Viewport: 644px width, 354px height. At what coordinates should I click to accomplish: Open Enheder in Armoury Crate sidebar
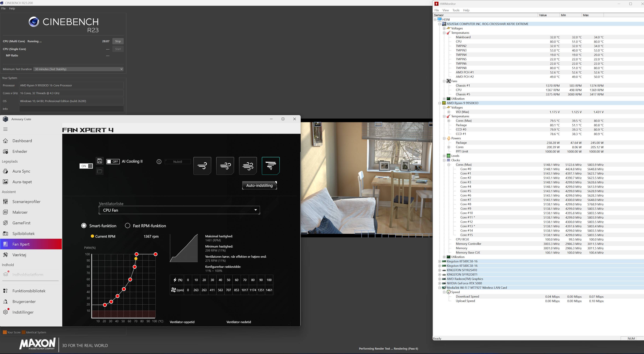(31, 151)
